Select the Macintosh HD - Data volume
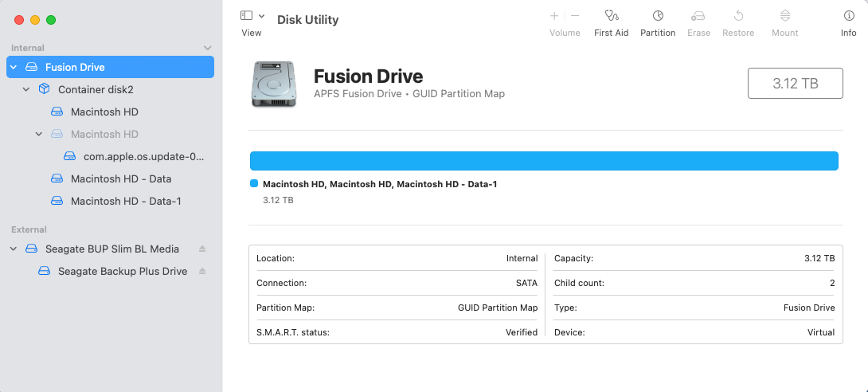Image resolution: width=868 pixels, height=392 pixels. click(110, 178)
